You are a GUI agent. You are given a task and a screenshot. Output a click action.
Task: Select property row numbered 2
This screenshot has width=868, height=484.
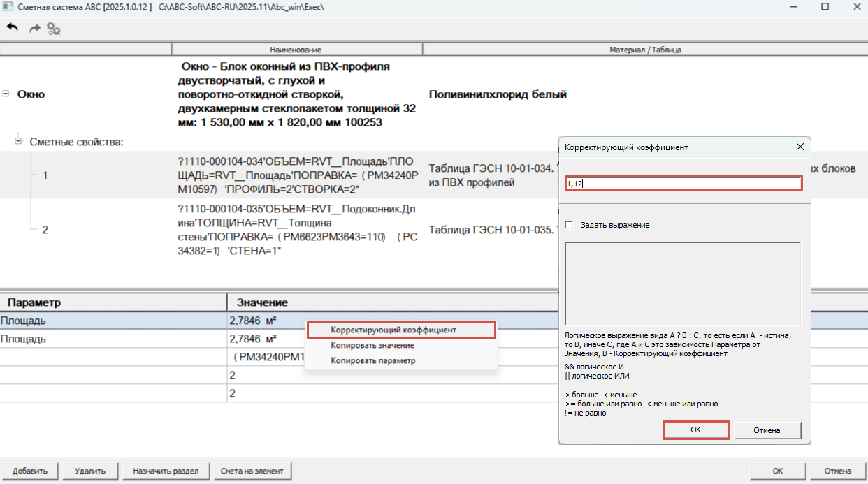tap(45, 228)
